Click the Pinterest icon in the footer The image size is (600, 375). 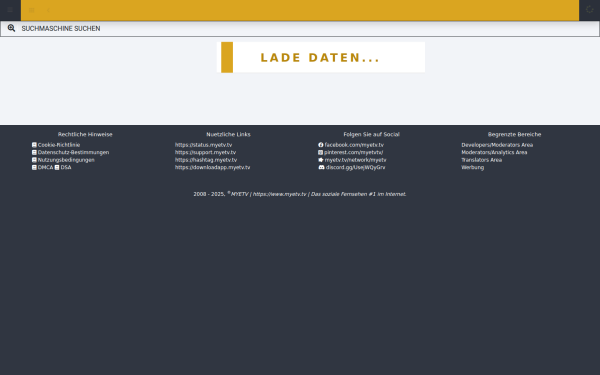tap(321, 152)
